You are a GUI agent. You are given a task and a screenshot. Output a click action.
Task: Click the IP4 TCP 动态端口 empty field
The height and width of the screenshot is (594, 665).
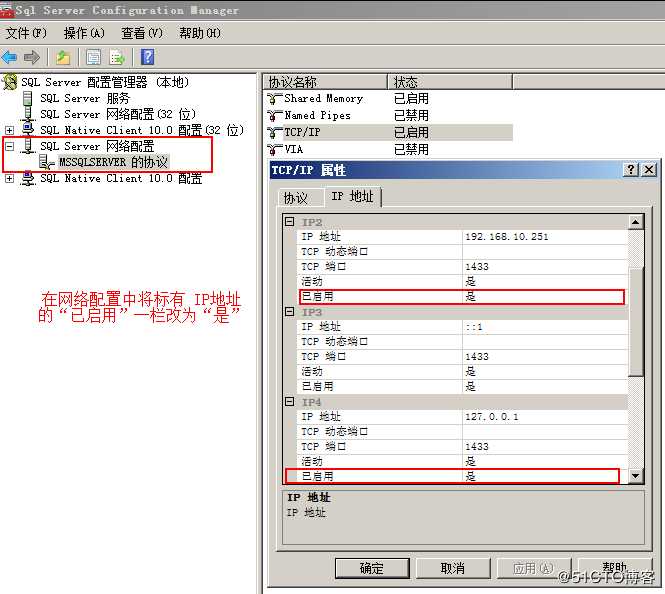(545, 432)
